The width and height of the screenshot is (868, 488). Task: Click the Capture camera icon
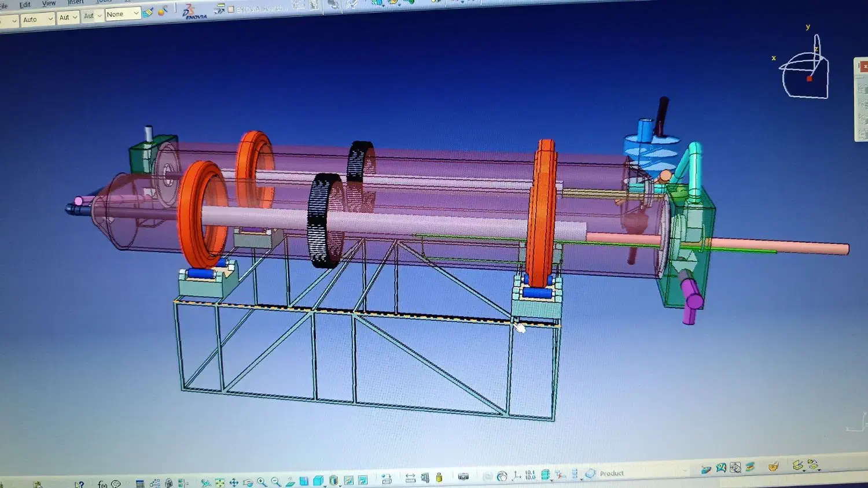[463, 477]
